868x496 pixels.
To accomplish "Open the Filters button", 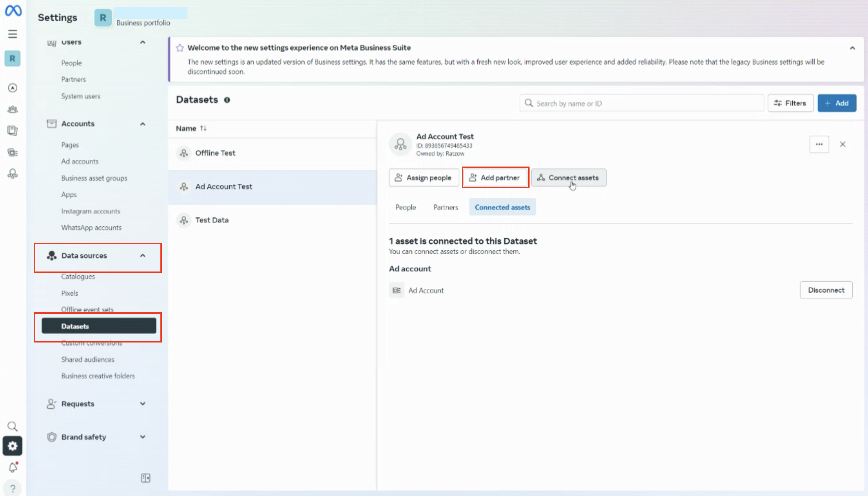I will point(790,103).
